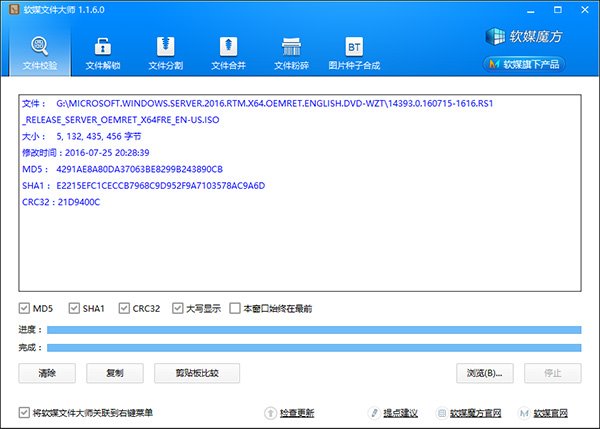
Task: Enable 本窗口始终在最前 always on top
Action: 235,308
